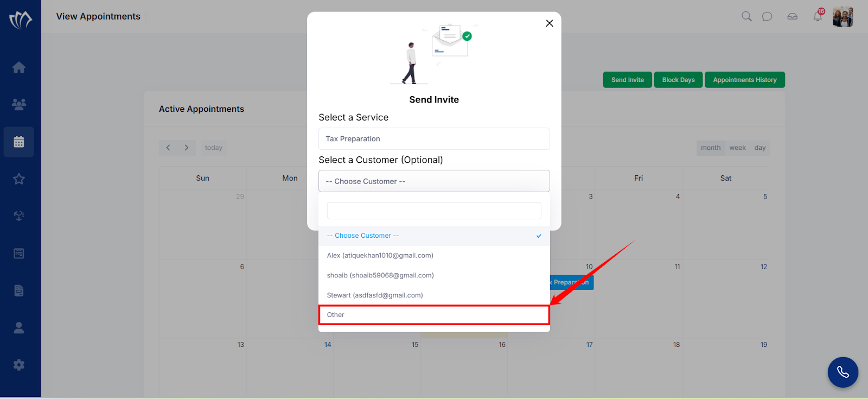Viewport: 868px width, 399px height.
Task: Click the search magnifier icon
Action: [x=746, y=16]
